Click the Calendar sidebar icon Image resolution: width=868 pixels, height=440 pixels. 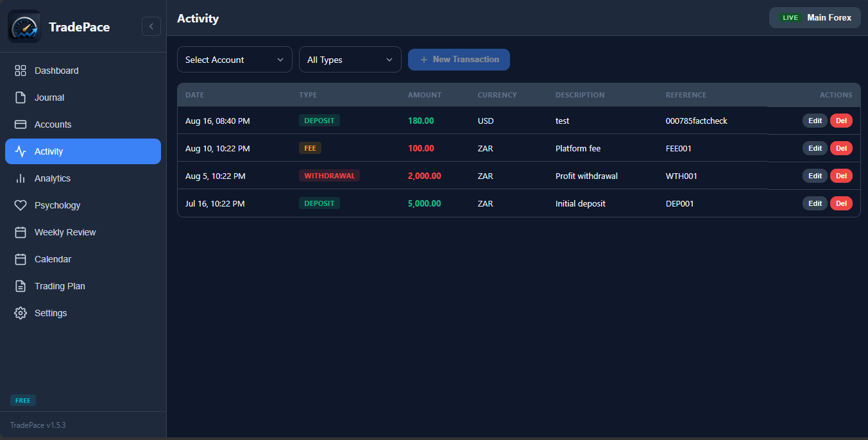click(x=21, y=259)
